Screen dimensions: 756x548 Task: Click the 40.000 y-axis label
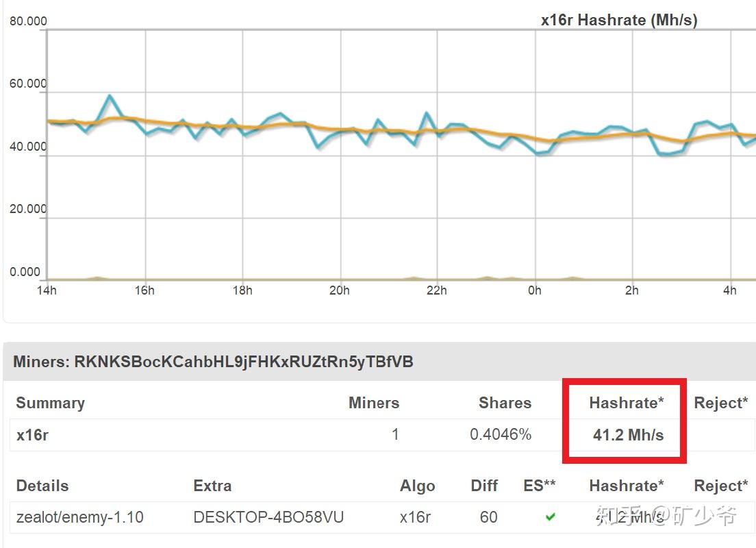tap(29, 147)
